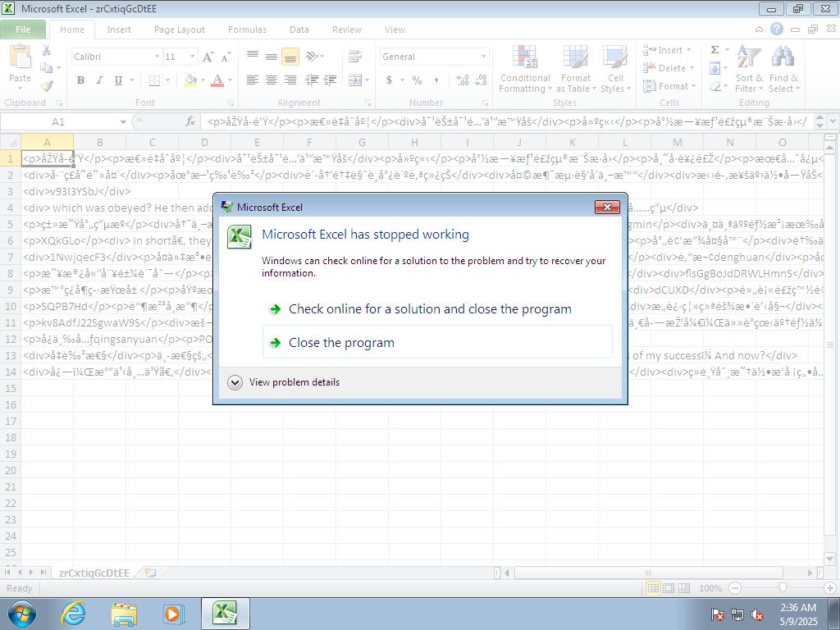Choose Check online for a solution option
Screen dimensions: 840x630
tap(436, 309)
